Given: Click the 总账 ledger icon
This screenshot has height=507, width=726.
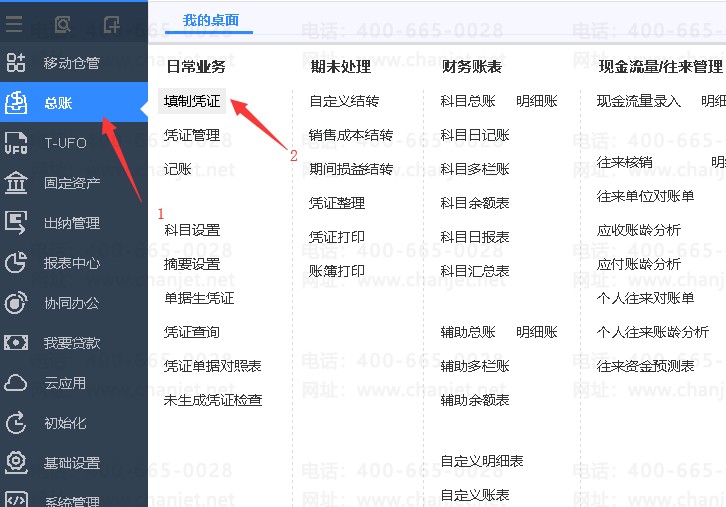Looking at the screenshot, I should pyautogui.click(x=16, y=102).
